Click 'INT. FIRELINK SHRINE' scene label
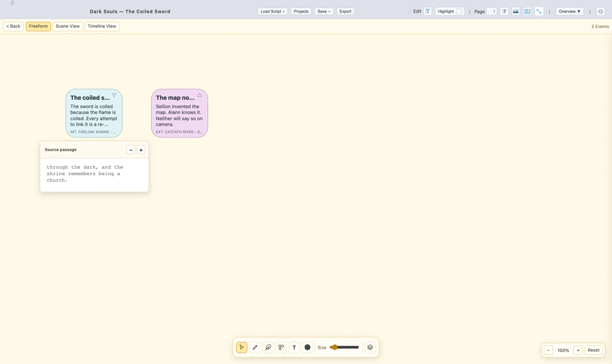Viewport: 612px width, 364px height. 93,132
